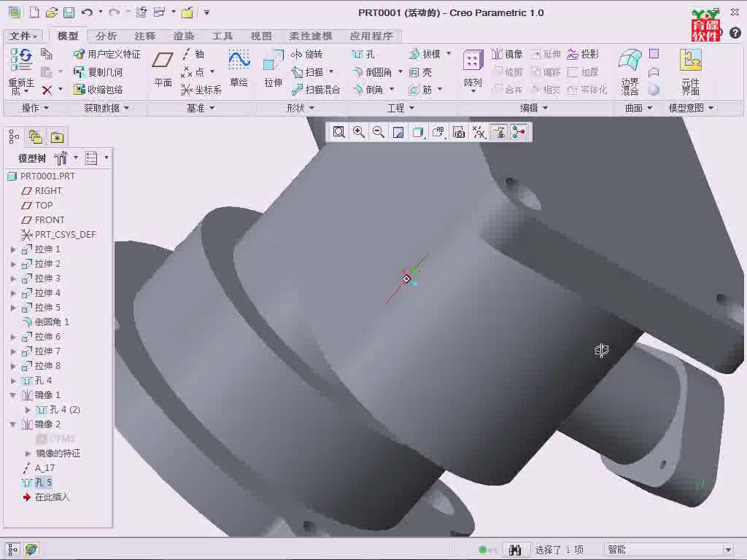
Task: Click the Help question mark icon
Action: click(735, 33)
